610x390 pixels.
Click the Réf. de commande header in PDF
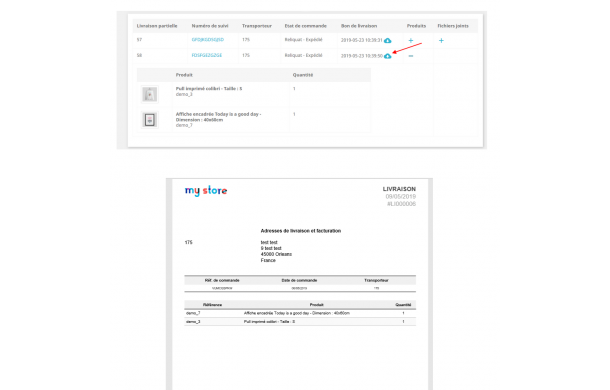click(x=222, y=280)
